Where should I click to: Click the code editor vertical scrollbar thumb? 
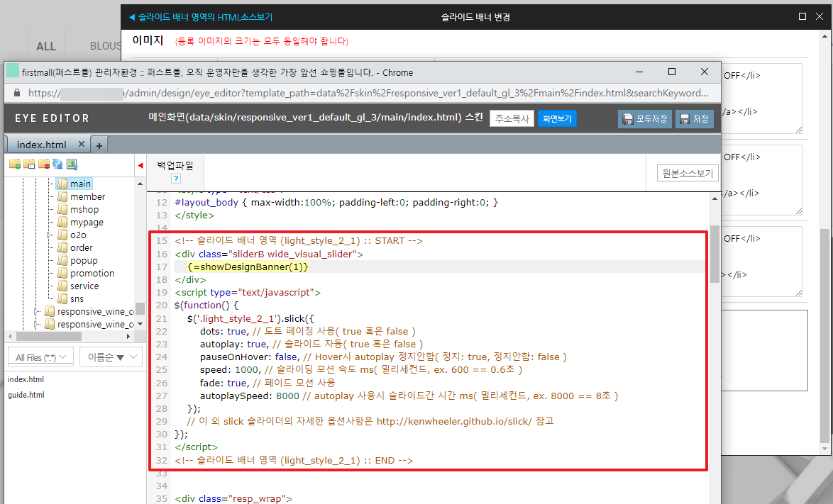(x=715, y=254)
